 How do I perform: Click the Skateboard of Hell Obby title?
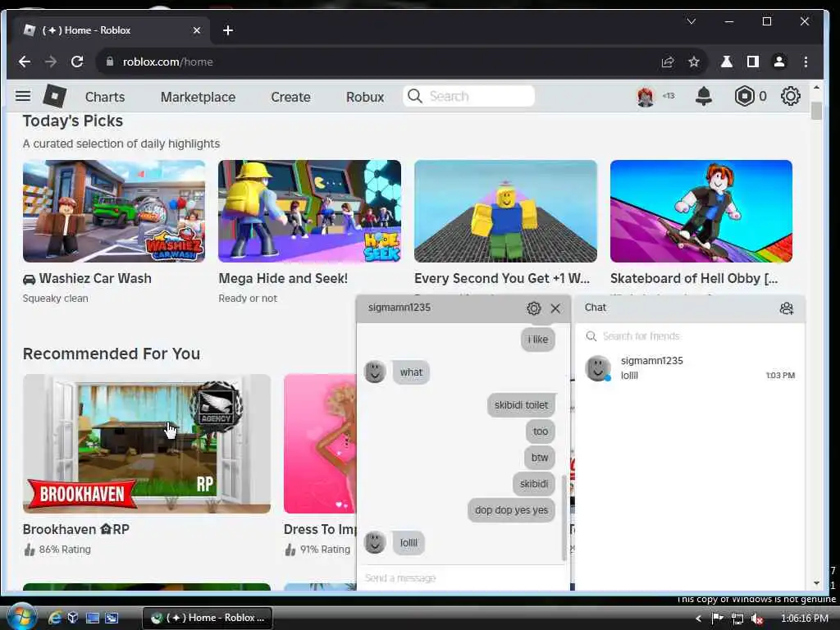(x=694, y=279)
